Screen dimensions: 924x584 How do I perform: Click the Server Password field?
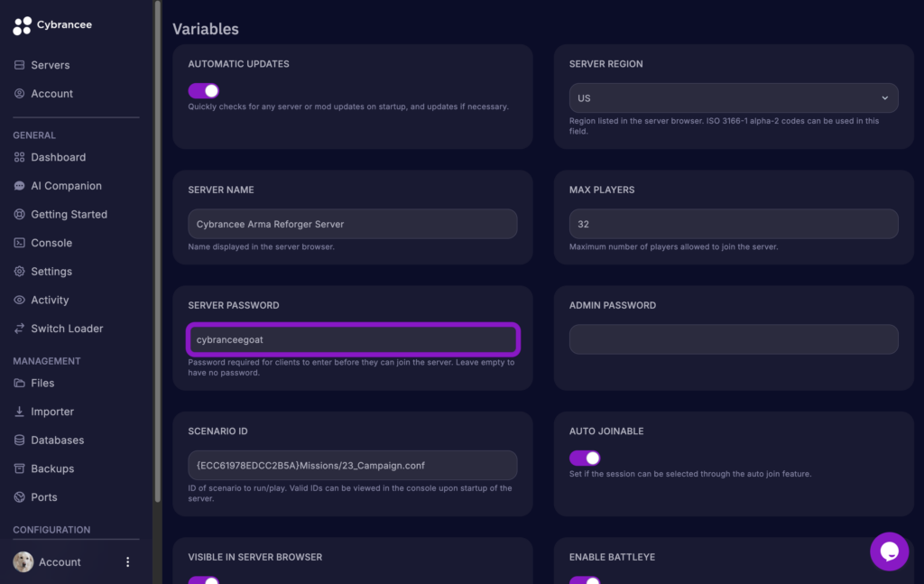(353, 339)
